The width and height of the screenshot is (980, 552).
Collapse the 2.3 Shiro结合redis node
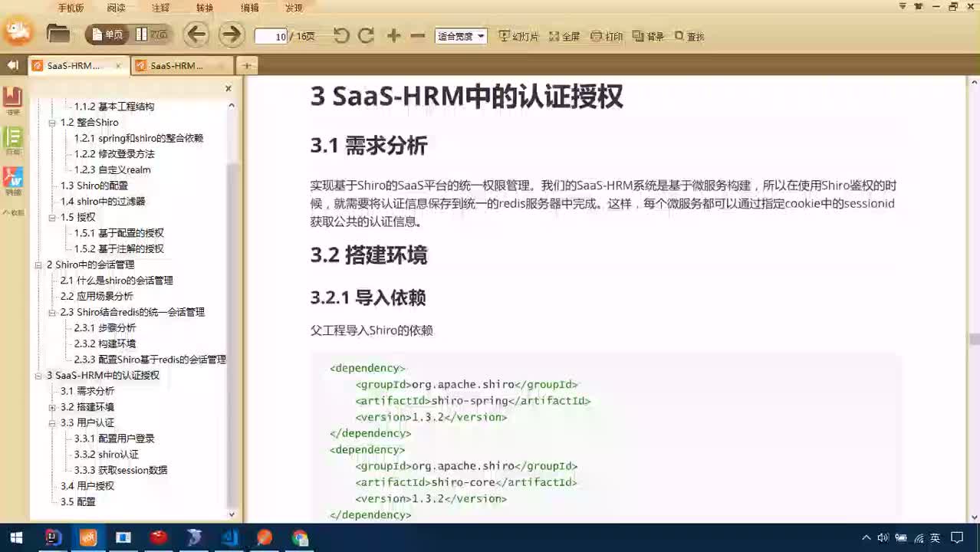coord(53,313)
